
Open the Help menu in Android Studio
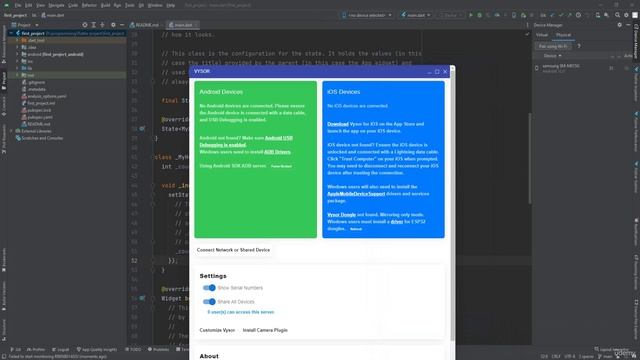171,5
